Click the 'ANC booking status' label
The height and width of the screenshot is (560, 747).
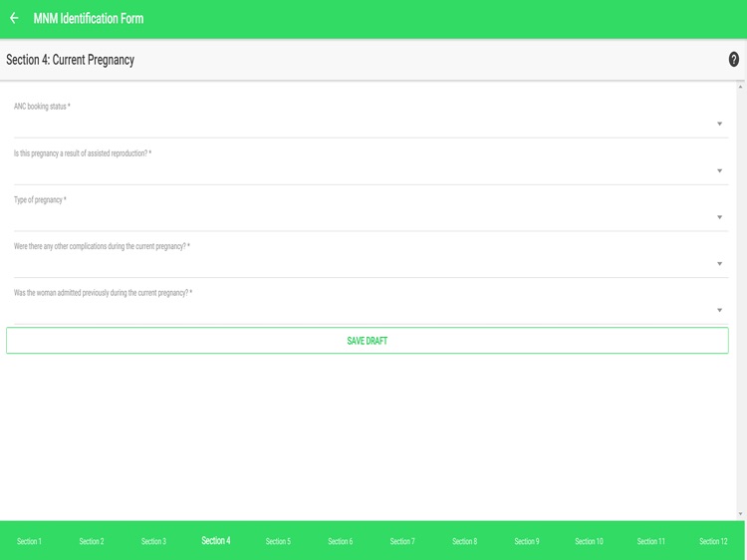pyautogui.click(x=42, y=107)
